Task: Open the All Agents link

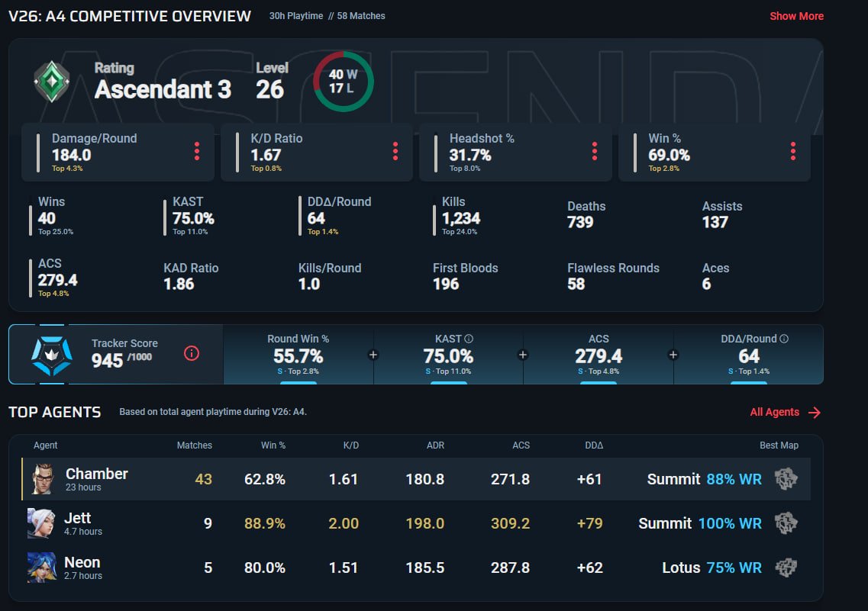Action: click(x=785, y=412)
